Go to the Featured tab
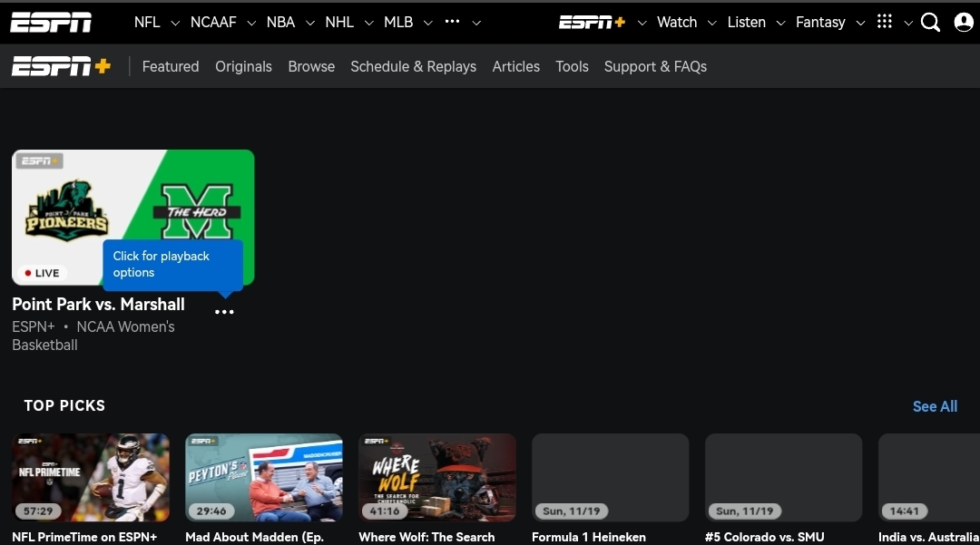The height and width of the screenshot is (545, 980). [171, 67]
